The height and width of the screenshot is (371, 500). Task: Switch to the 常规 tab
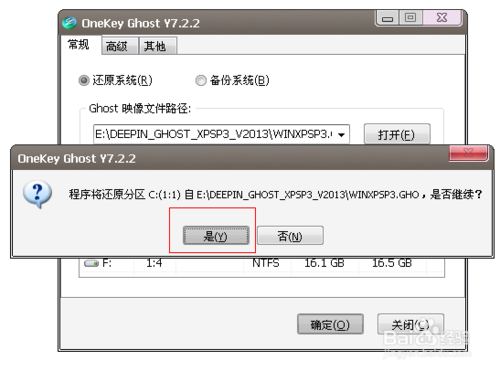click(x=79, y=44)
